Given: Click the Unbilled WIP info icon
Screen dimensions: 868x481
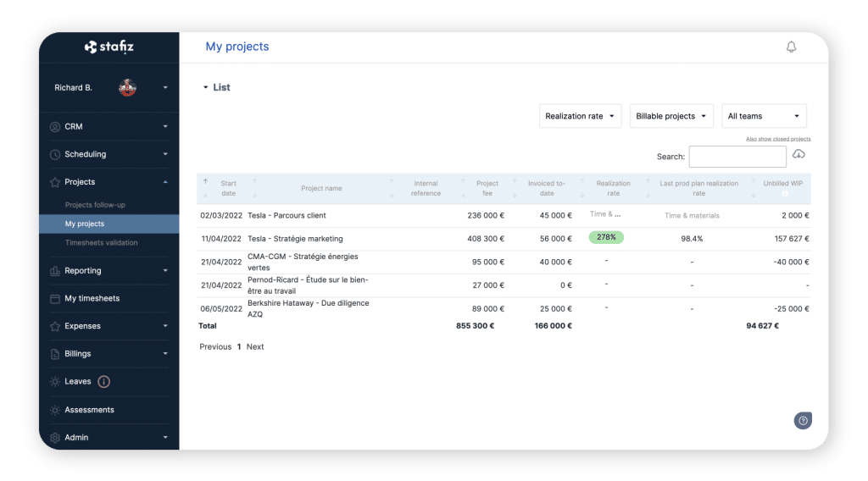Looking at the screenshot, I should pyautogui.click(x=784, y=194).
